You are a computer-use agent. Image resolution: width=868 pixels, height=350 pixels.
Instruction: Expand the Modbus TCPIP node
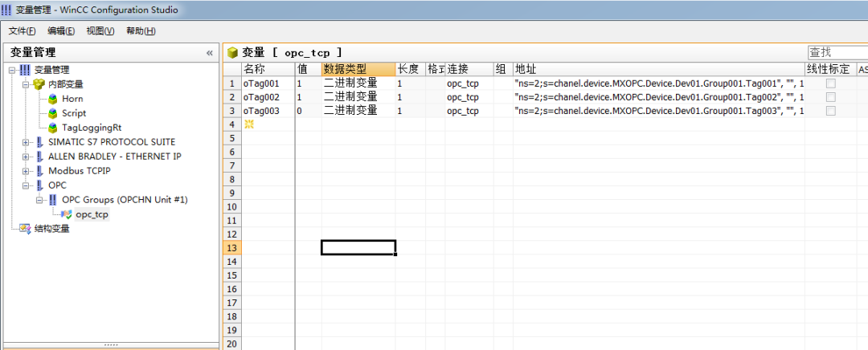coord(26,171)
